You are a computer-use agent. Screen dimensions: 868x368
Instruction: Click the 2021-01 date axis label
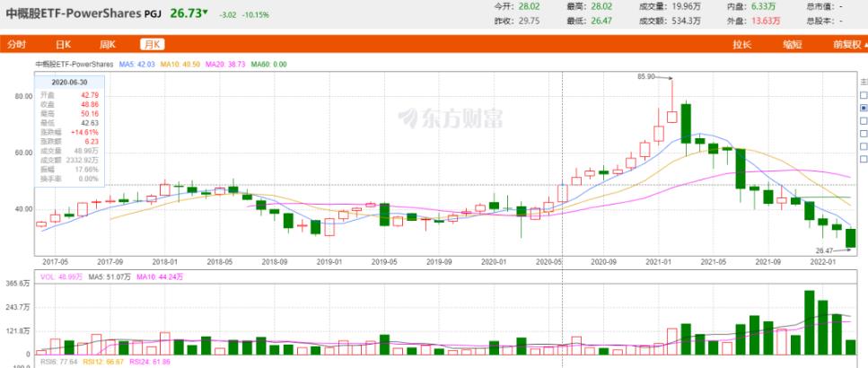pyautogui.click(x=658, y=260)
